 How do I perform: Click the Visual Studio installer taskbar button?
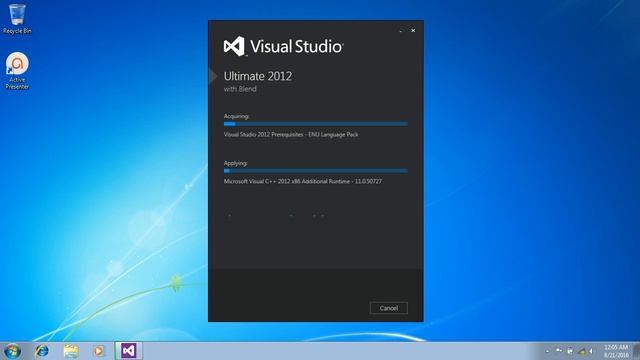(x=129, y=351)
